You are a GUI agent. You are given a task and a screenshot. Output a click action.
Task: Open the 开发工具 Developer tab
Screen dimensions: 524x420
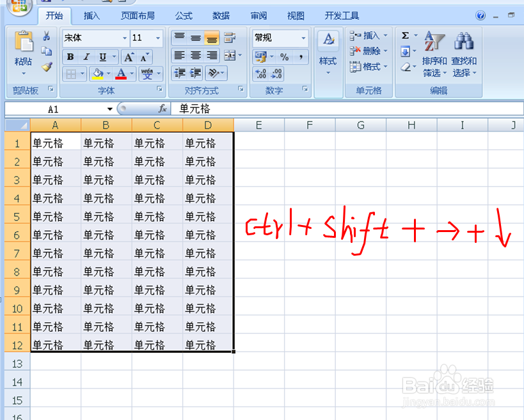click(342, 15)
